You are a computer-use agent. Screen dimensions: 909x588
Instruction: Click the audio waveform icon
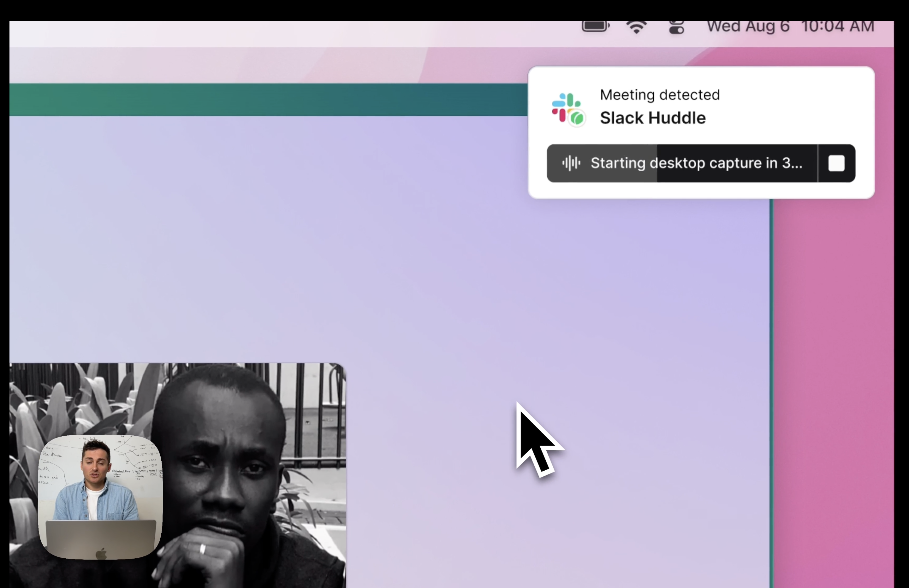[x=571, y=163]
